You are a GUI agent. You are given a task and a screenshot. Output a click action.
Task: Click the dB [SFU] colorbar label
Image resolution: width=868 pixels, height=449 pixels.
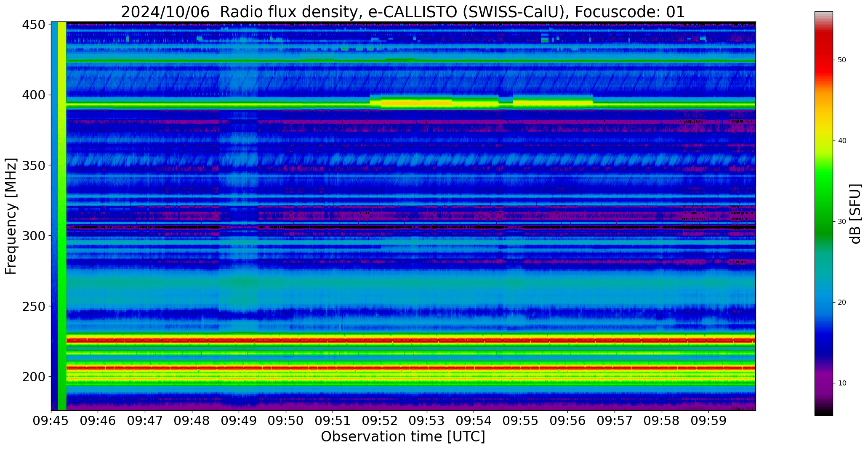855,214
